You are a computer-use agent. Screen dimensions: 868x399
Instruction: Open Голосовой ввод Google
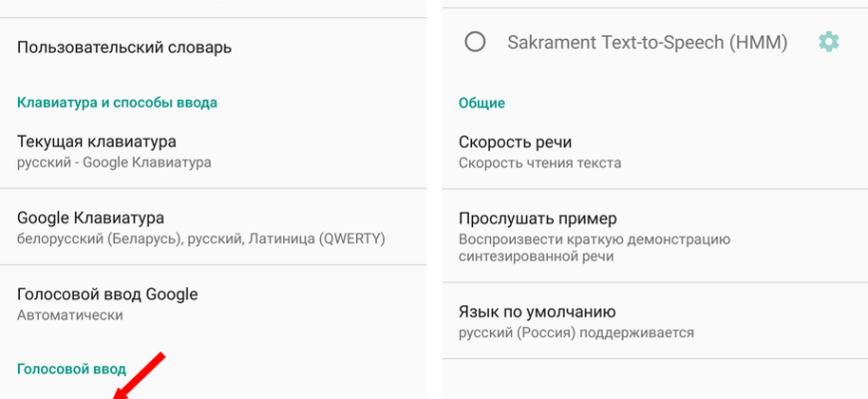[108, 294]
